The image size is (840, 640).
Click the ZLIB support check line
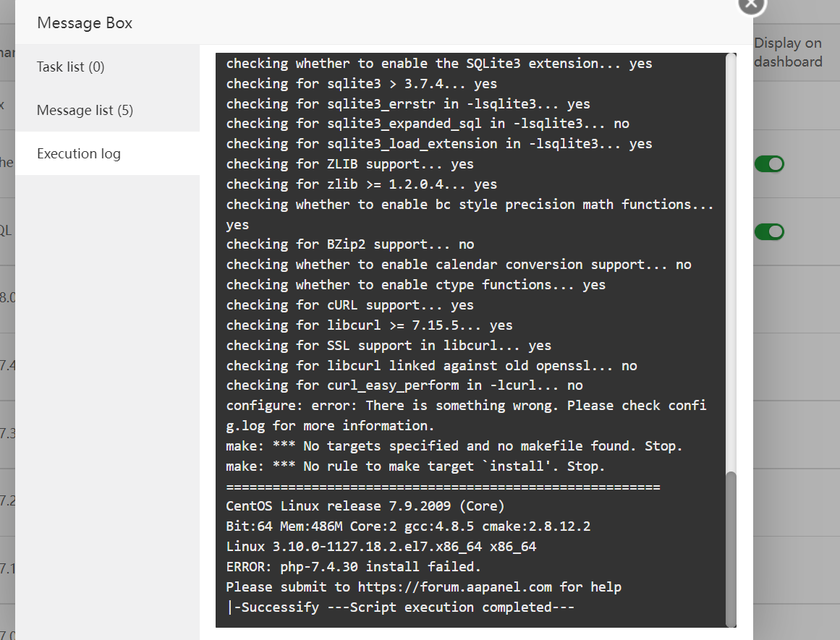[x=350, y=164]
